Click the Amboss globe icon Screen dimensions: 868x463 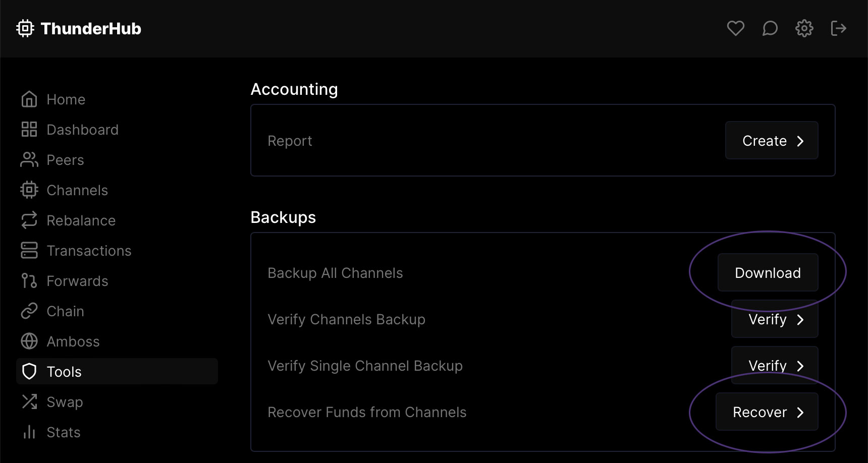29,341
